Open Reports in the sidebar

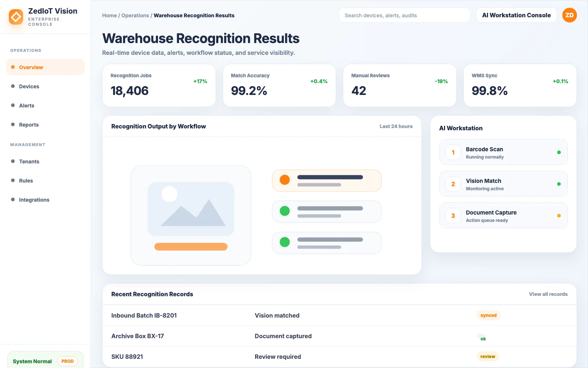[45, 124]
